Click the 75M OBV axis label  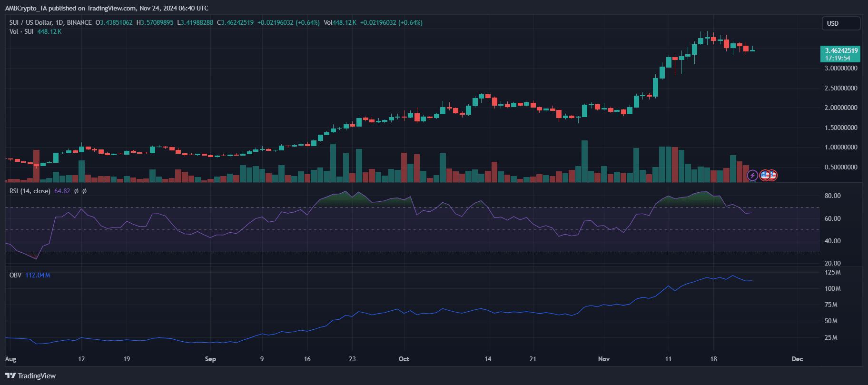tap(831, 305)
